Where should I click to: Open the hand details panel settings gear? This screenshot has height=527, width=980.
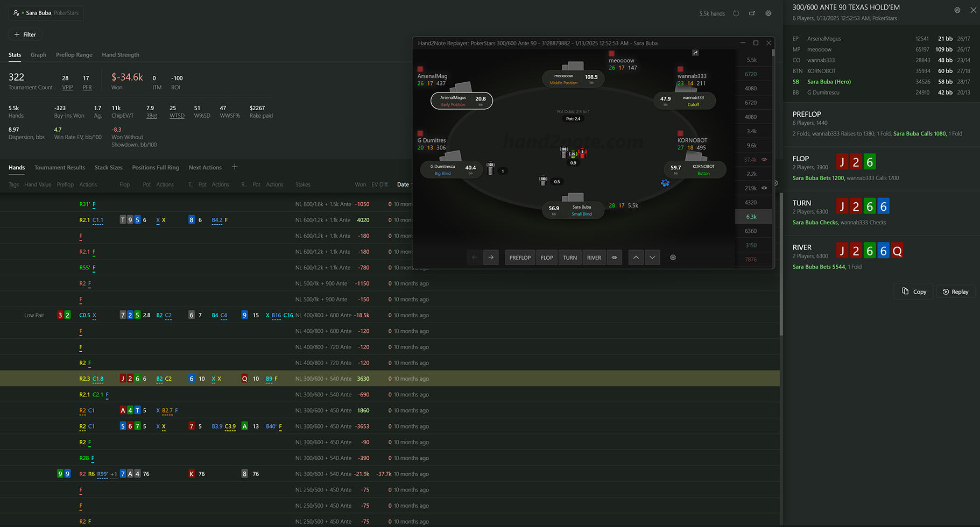pyautogui.click(x=957, y=10)
